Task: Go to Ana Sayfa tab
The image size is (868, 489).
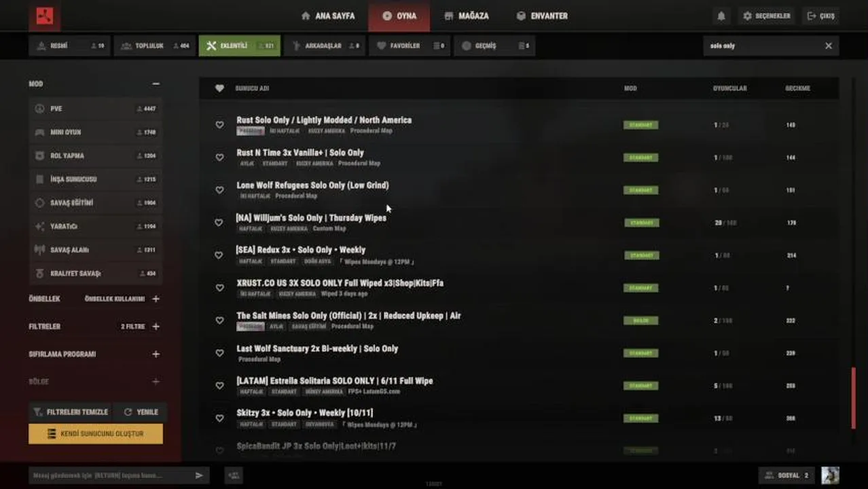Action: point(327,16)
